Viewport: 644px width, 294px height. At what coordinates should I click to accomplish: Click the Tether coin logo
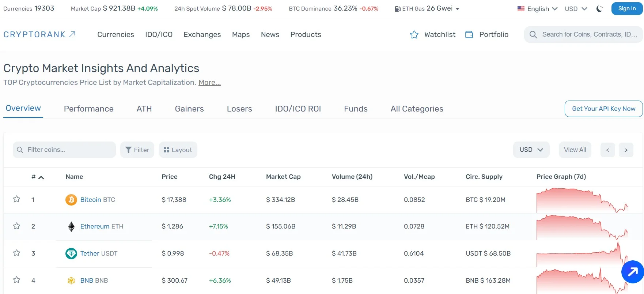71,253
